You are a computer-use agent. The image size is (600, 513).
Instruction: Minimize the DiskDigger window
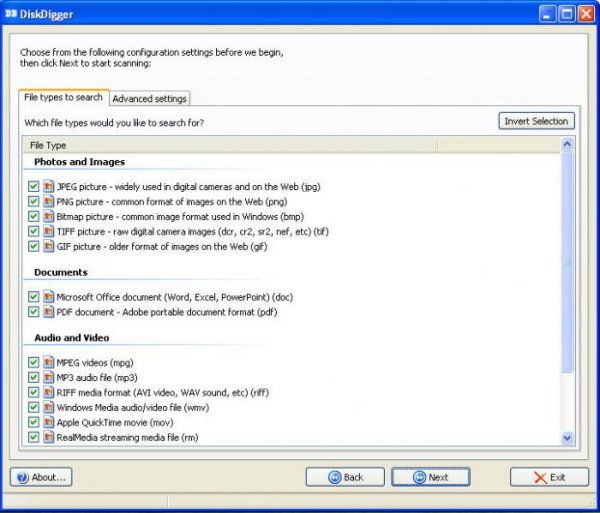547,14
